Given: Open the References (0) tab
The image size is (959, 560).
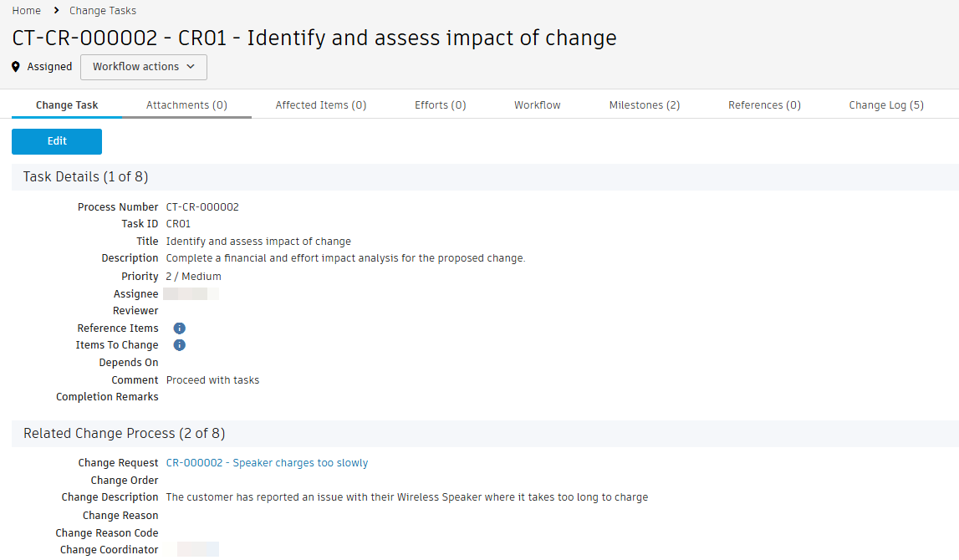Looking at the screenshot, I should coord(764,105).
